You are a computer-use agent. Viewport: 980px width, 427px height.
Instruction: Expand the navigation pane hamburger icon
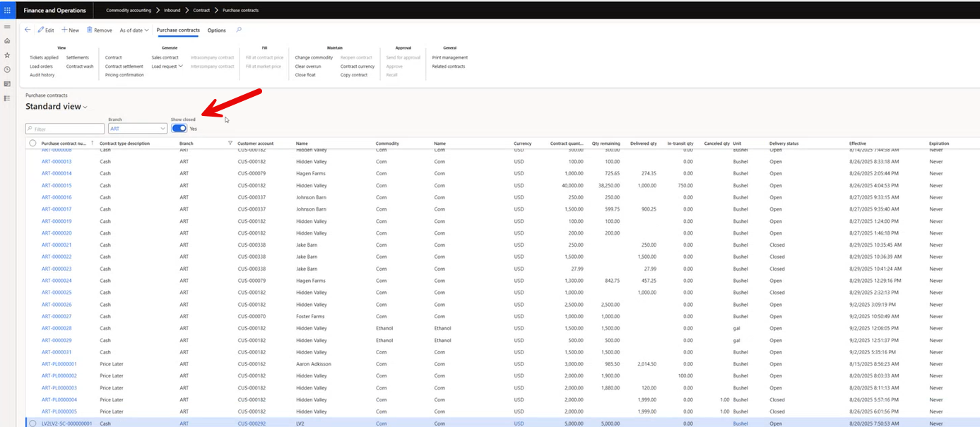click(7, 26)
